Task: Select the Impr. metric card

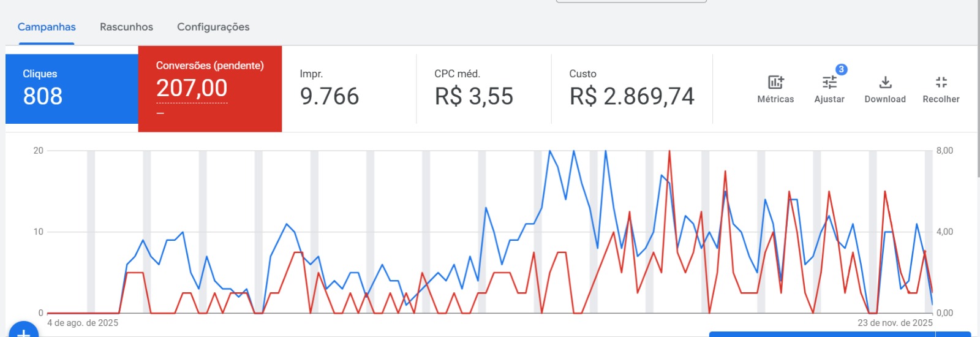Action: pyautogui.click(x=349, y=88)
